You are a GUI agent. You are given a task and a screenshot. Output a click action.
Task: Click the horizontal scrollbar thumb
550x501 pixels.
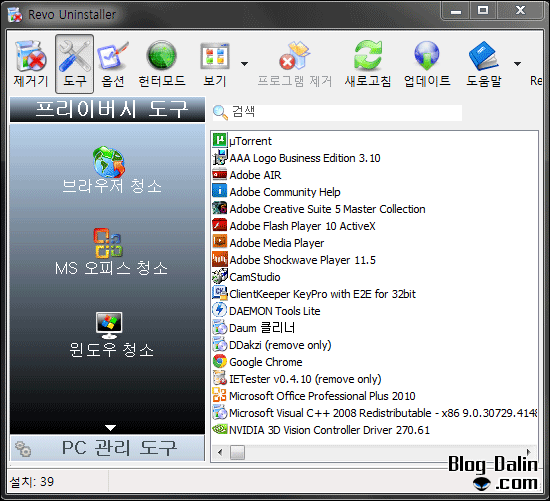(237, 453)
